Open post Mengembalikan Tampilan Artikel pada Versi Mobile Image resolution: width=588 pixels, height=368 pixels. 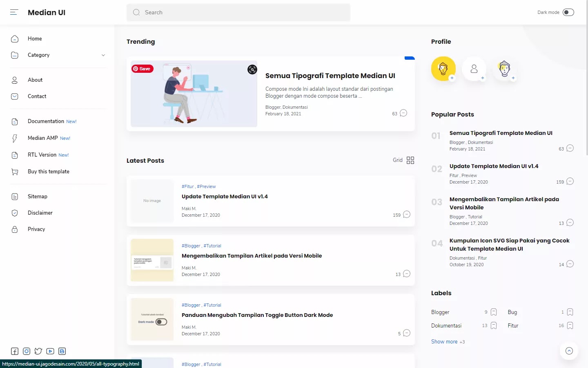252,256
